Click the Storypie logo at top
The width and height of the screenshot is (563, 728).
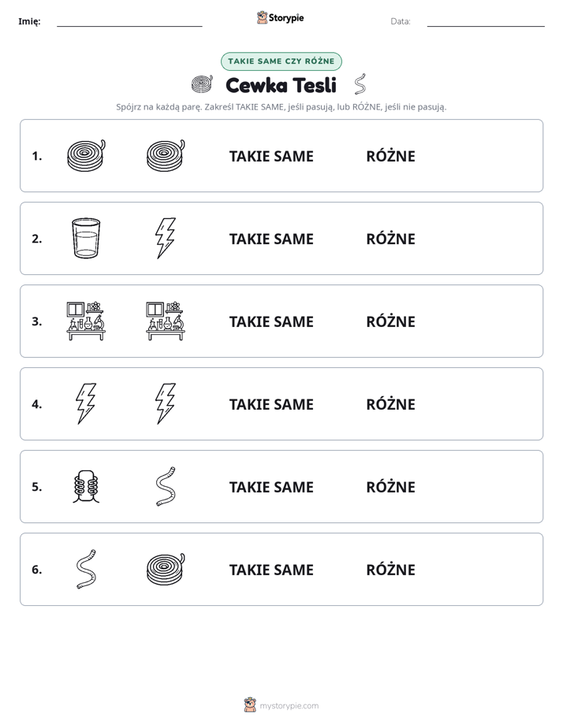(x=280, y=17)
